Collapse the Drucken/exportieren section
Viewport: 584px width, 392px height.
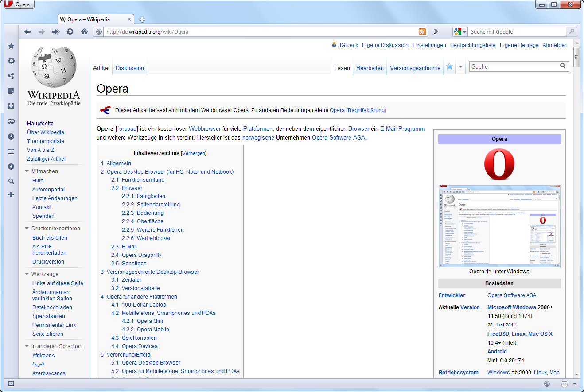click(27, 229)
